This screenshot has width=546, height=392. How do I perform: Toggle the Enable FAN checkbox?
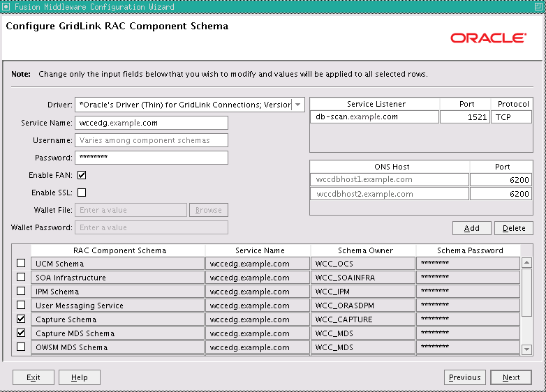[82, 175]
